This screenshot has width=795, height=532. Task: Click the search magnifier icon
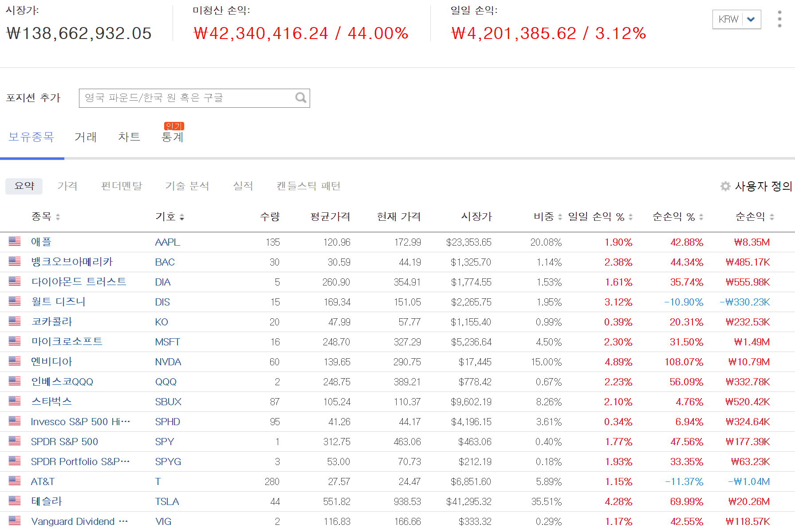click(x=301, y=98)
